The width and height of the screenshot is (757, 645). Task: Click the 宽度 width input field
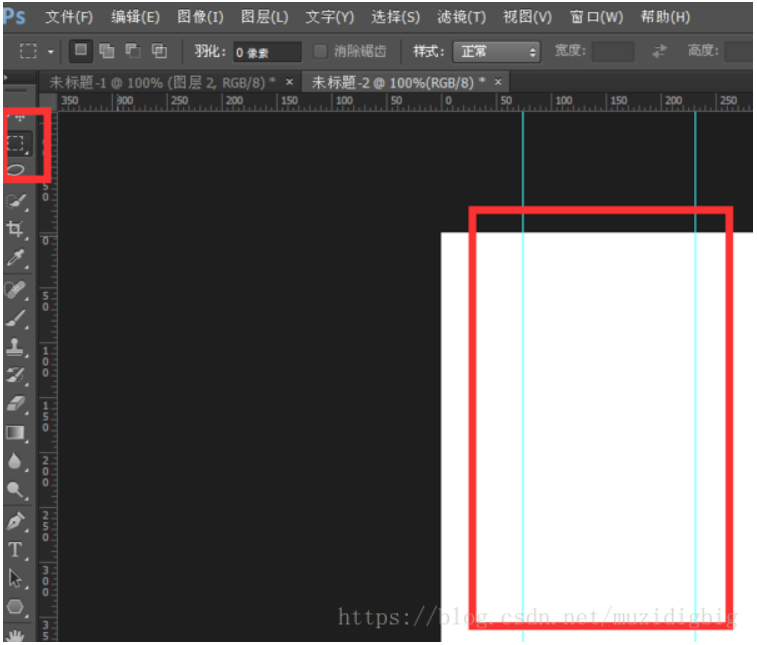coord(613,51)
